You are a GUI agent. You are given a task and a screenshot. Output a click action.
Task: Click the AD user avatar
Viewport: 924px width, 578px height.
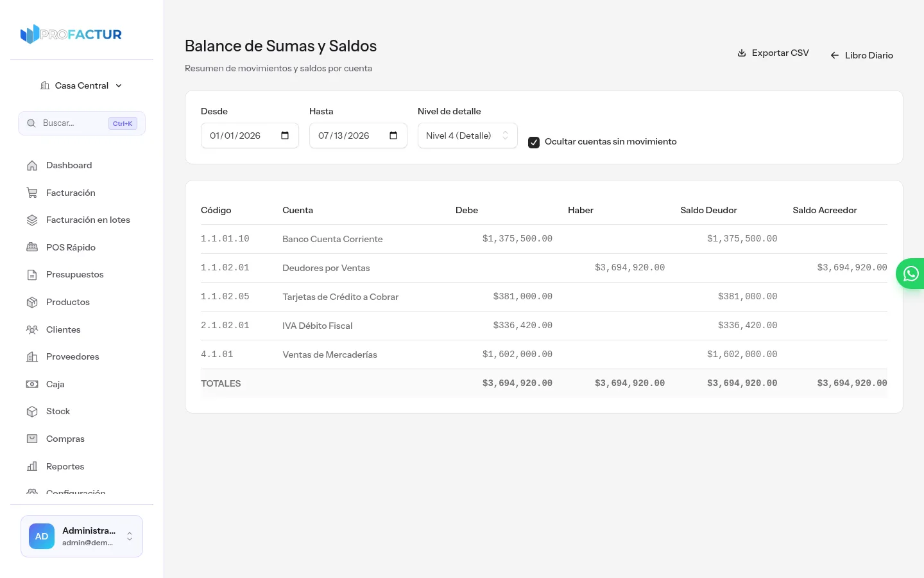pyautogui.click(x=42, y=536)
